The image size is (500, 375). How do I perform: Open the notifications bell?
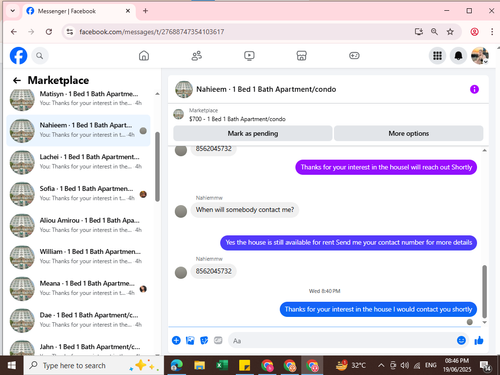[x=458, y=56]
